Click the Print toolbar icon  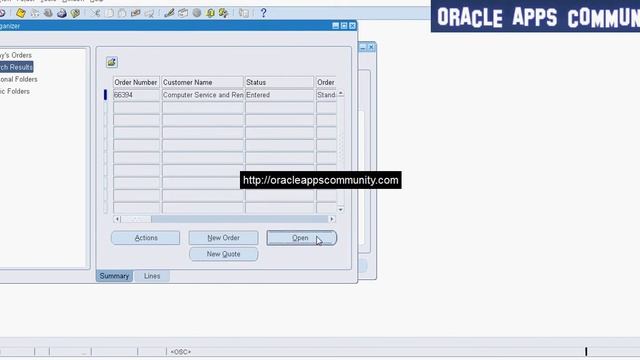click(62, 13)
